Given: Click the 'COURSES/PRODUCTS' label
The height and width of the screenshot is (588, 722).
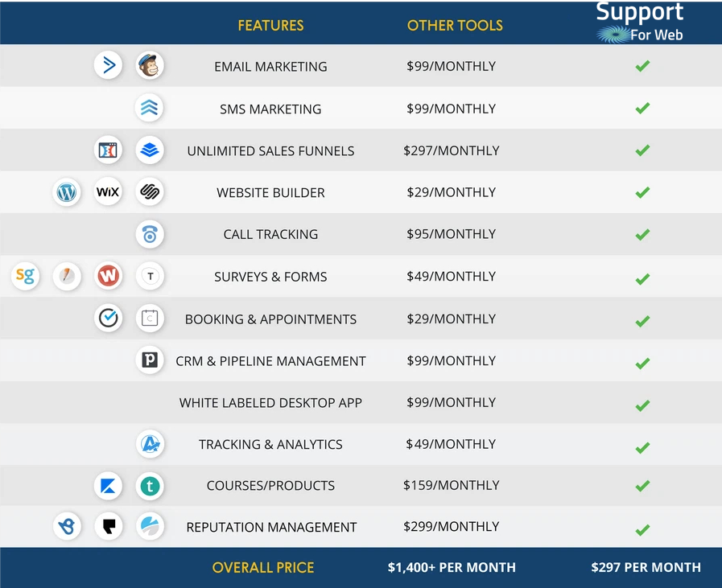Looking at the screenshot, I should (x=270, y=486).
